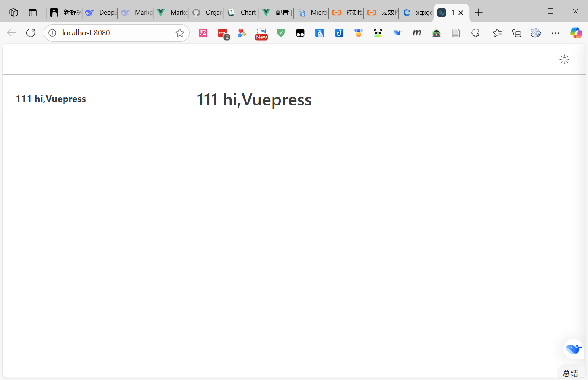Switch to the Micro tab
Viewport: 588px width, 380px height.
coord(312,13)
